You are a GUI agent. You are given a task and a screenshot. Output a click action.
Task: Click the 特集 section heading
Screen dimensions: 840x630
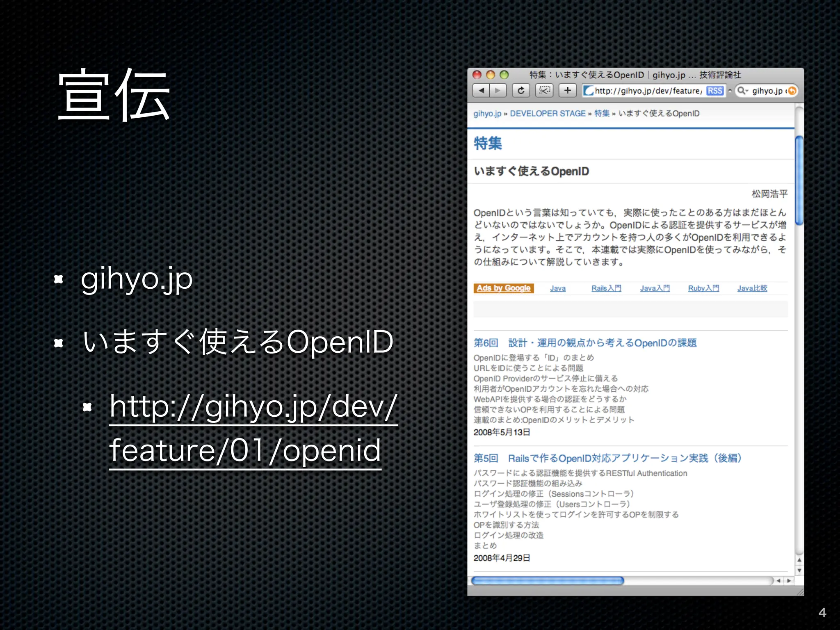tap(488, 143)
